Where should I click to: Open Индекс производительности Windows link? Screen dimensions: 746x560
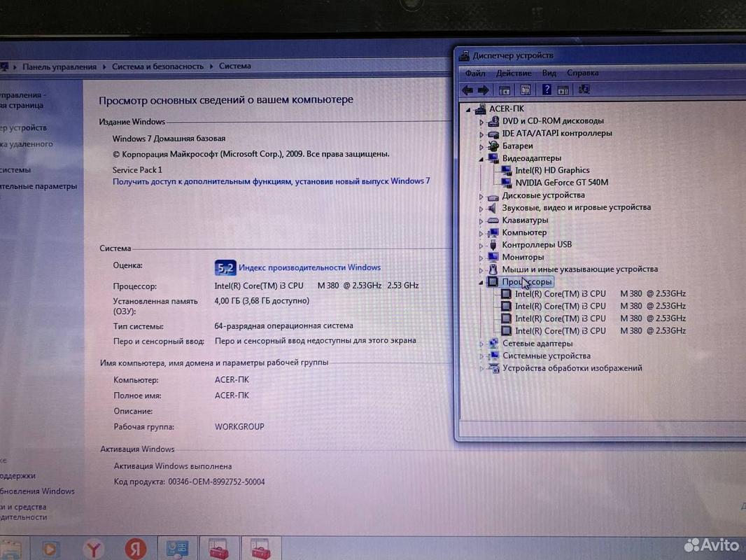309,267
